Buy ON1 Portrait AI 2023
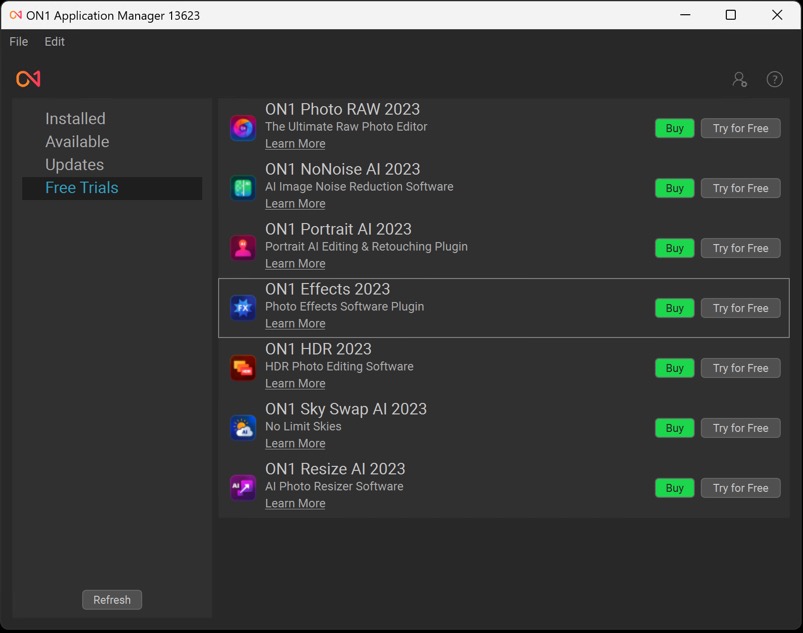Image resolution: width=803 pixels, height=633 pixels. [674, 248]
